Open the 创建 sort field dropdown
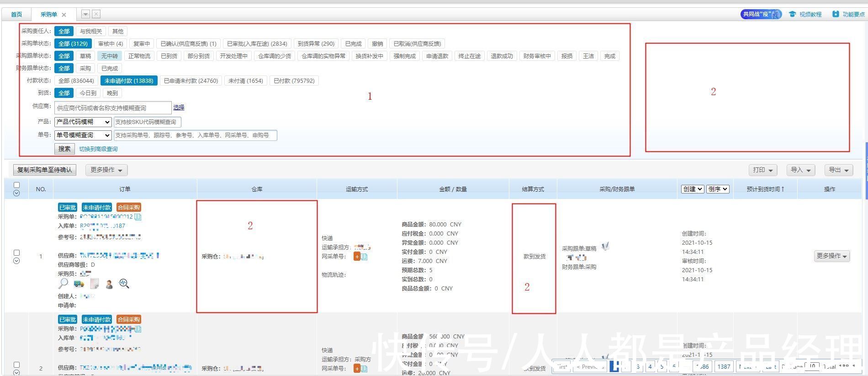 [693, 189]
